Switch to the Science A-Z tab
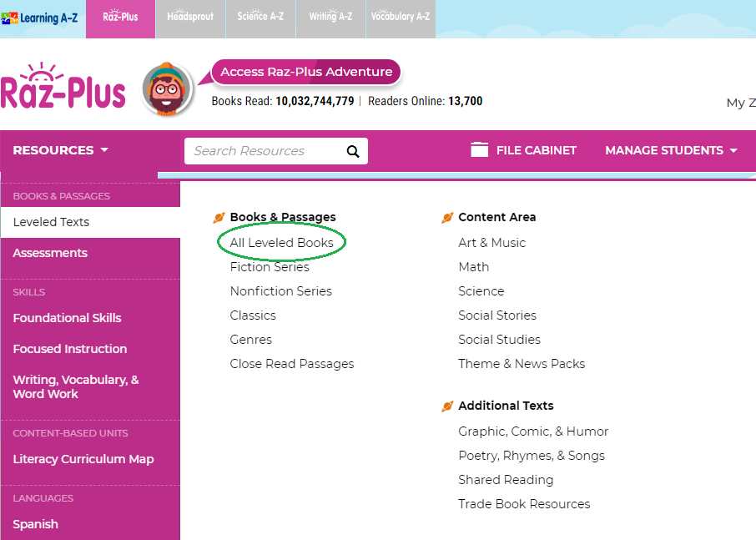Image resolution: width=756 pixels, height=540 pixels. [260, 19]
